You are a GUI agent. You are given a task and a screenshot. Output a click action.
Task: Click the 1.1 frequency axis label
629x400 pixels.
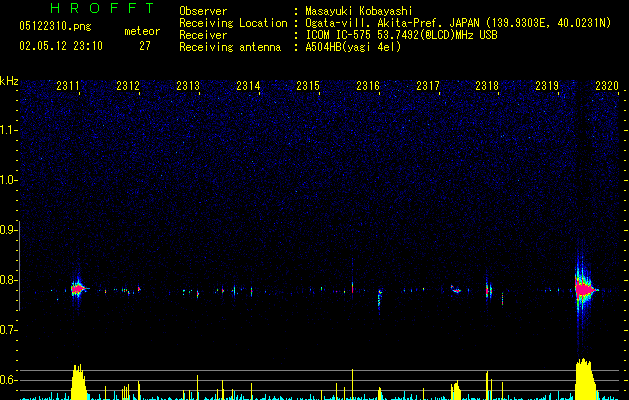coord(8,130)
